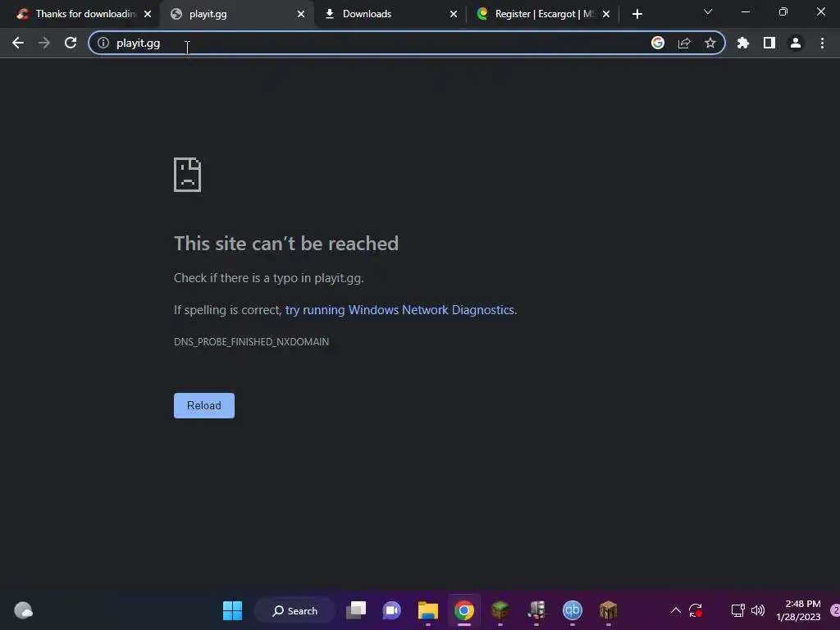Show hidden system tray icons
Screen dimensions: 840x630
[676, 610]
